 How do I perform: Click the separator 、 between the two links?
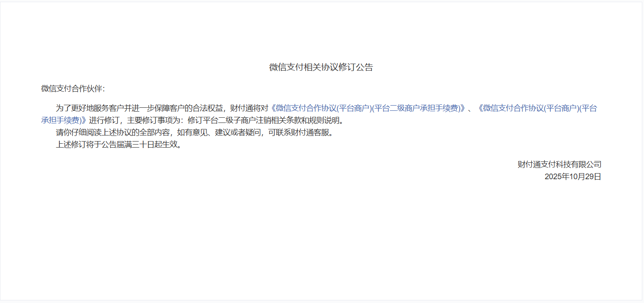click(471, 108)
